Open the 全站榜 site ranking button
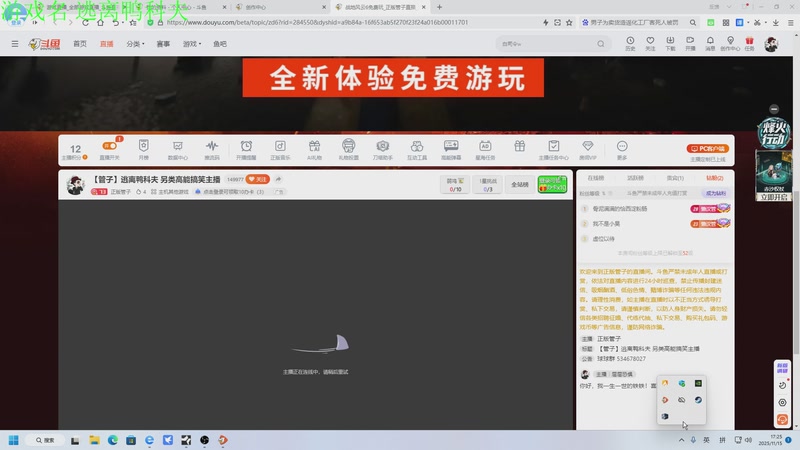The image size is (800, 450). pos(520,185)
